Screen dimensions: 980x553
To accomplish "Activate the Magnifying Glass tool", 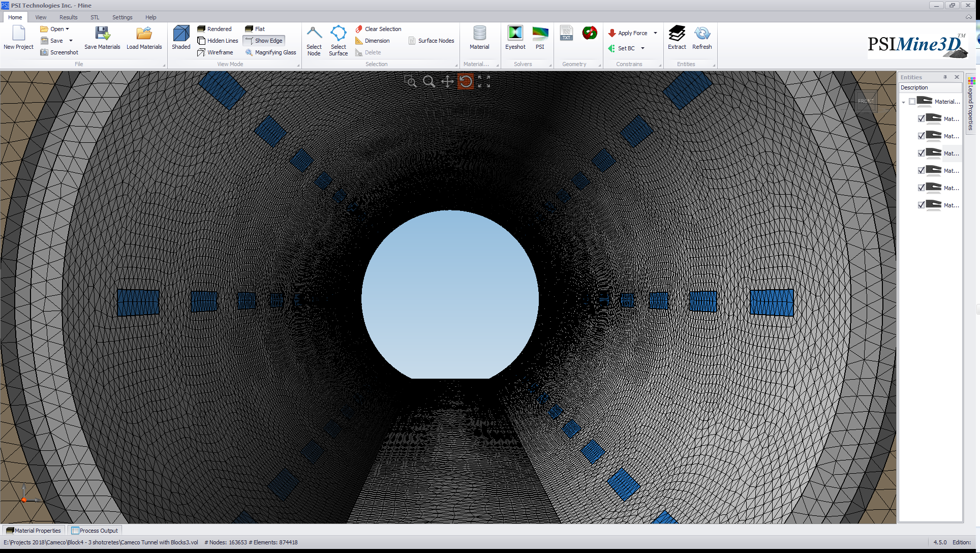I will click(270, 52).
